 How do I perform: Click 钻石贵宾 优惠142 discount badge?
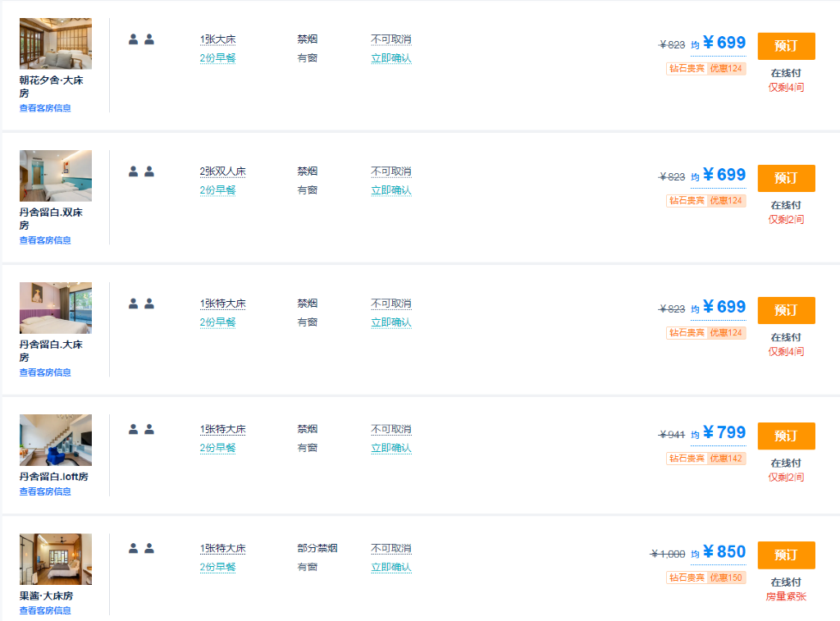705,459
